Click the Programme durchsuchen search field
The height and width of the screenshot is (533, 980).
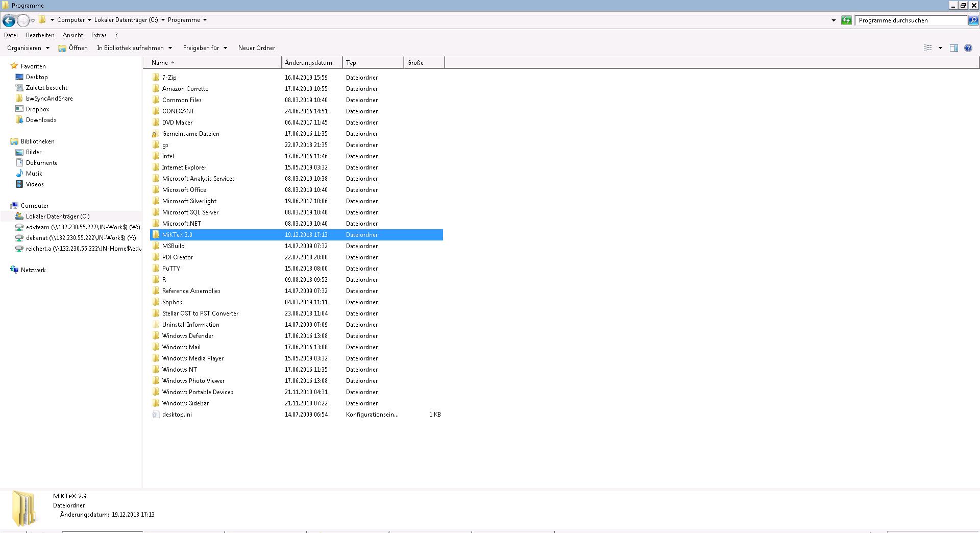(x=911, y=20)
